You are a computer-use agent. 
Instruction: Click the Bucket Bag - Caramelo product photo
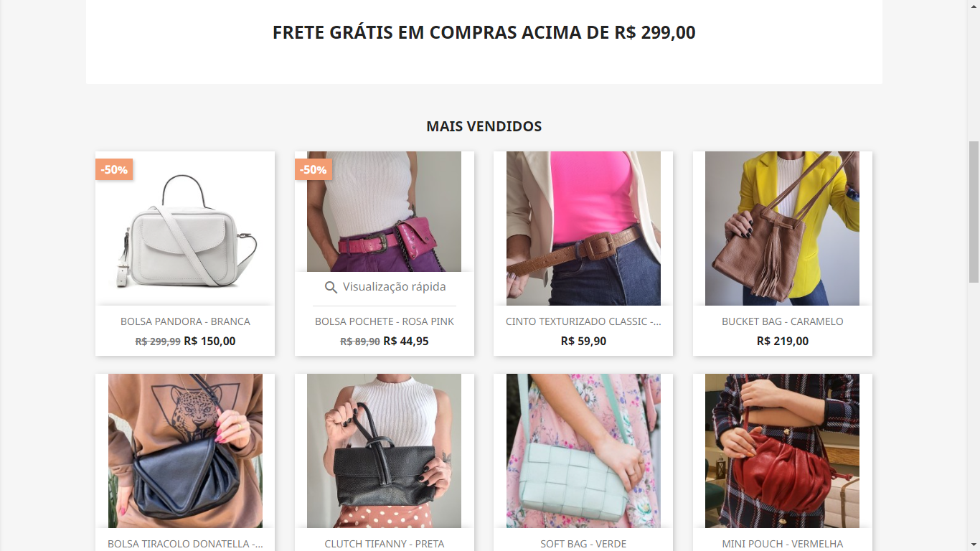point(783,228)
